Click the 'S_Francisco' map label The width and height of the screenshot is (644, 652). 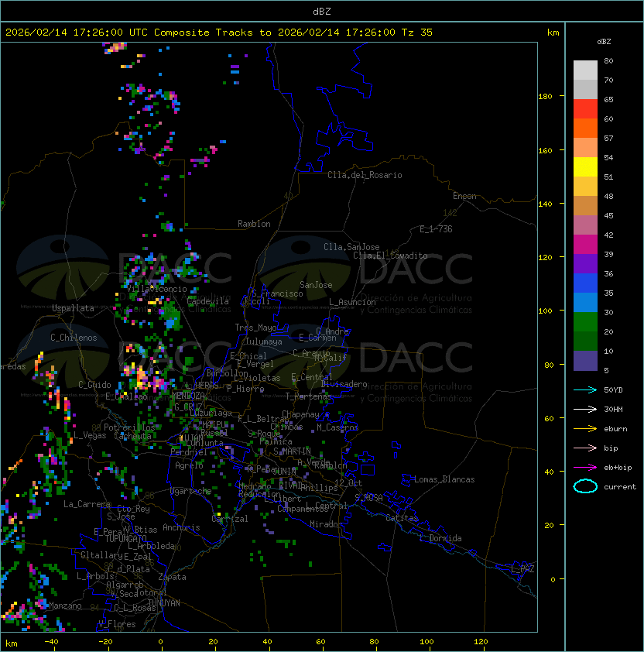click(x=277, y=293)
